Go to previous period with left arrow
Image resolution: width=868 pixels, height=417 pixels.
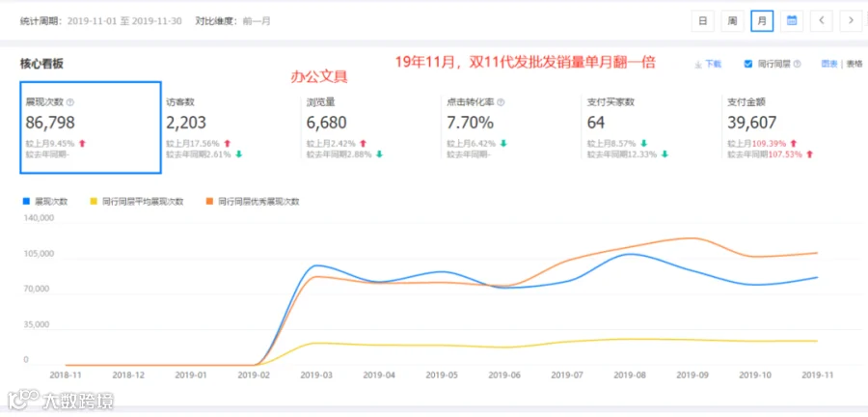pos(822,21)
